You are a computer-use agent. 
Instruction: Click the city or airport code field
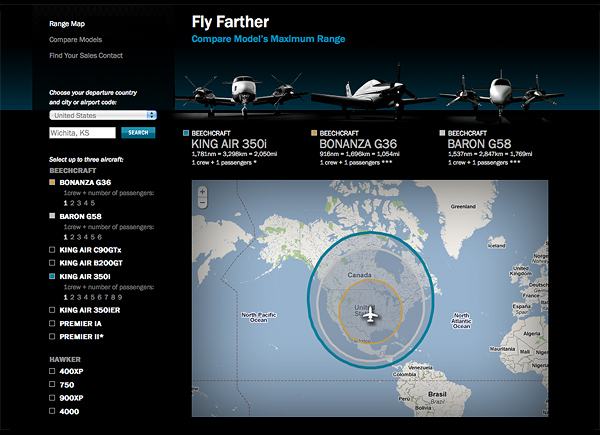pyautogui.click(x=82, y=132)
